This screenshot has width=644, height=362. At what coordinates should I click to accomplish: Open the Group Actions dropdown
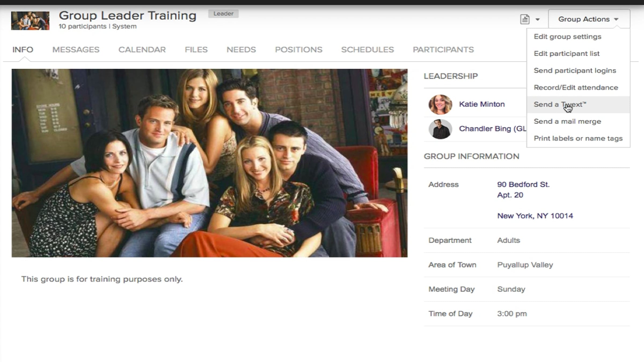(x=589, y=19)
